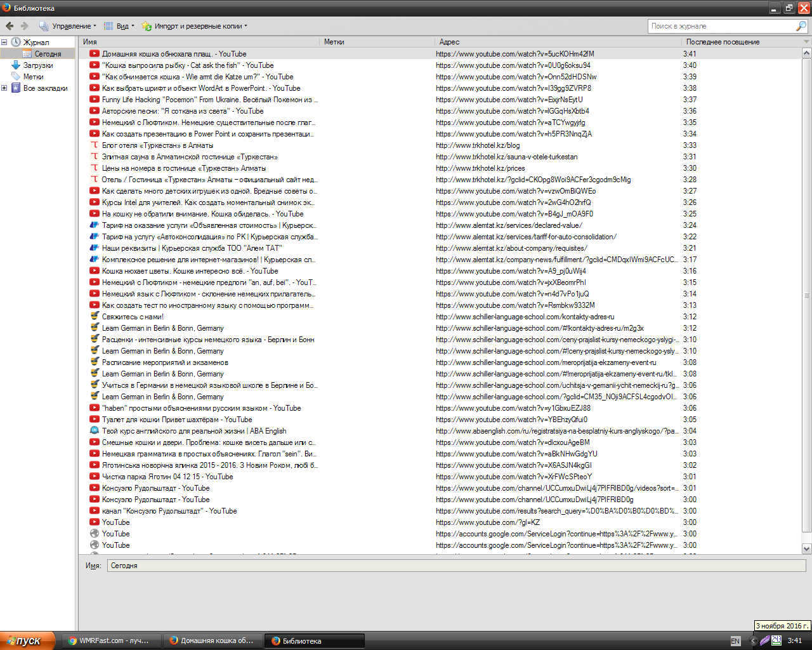The height and width of the screenshot is (650, 812).
Task: Click the favicon beside "Комплексное решение для интернет-магазинов"
Action: click(95, 260)
